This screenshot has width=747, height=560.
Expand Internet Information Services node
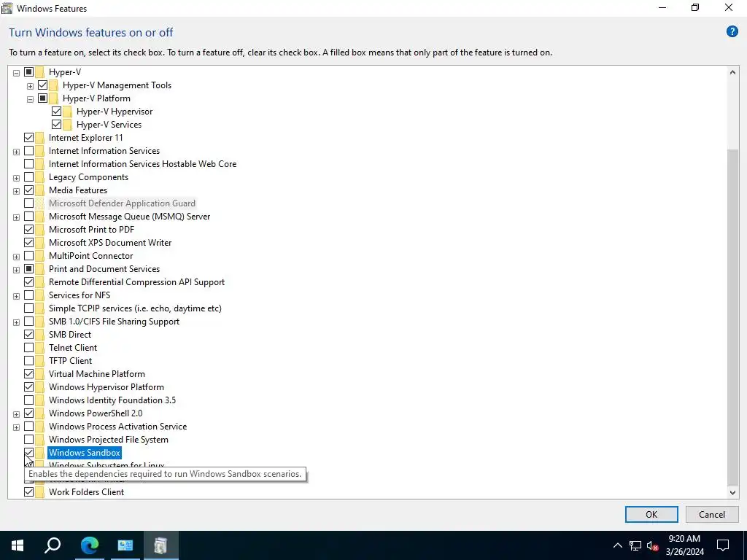pos(16,152)
